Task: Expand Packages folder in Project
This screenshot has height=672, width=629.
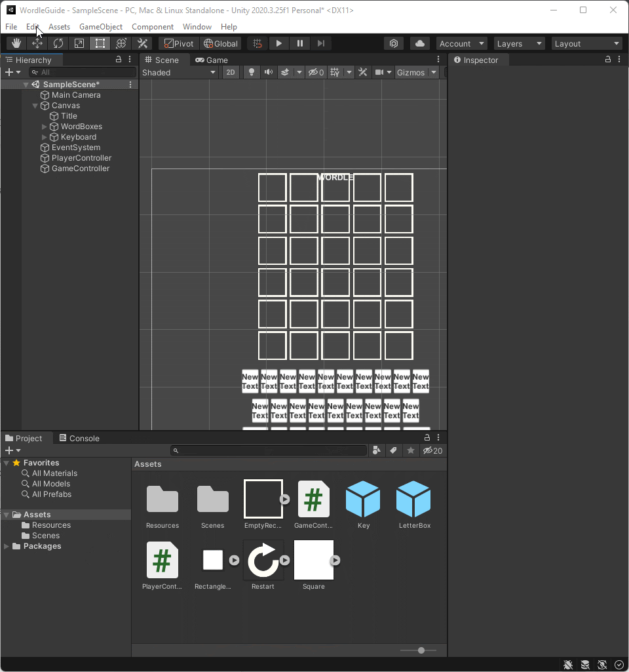Action: pyautogui.click(x=7, y=546)
